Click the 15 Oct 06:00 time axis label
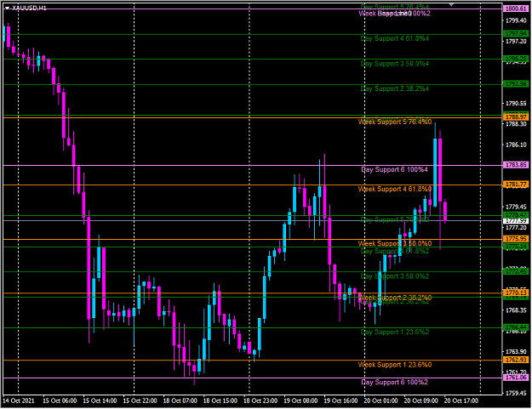This screenshot has width=532, height=409. pos(60,400)
